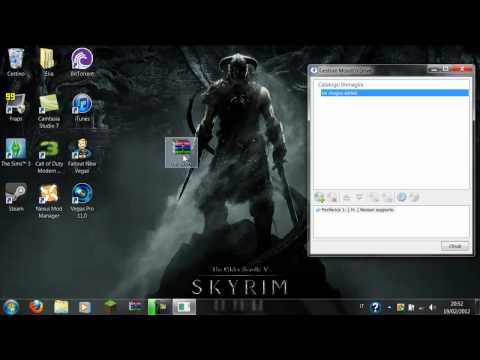Click the blue round icon in DAEMON Tools toolbar

click(402, 197)
